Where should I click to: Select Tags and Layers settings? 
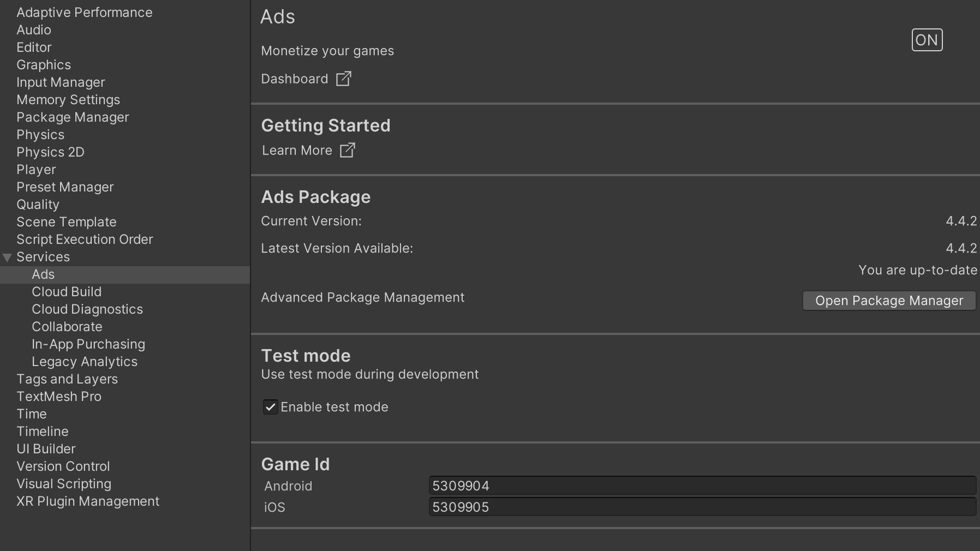click(x=67, y=379)
